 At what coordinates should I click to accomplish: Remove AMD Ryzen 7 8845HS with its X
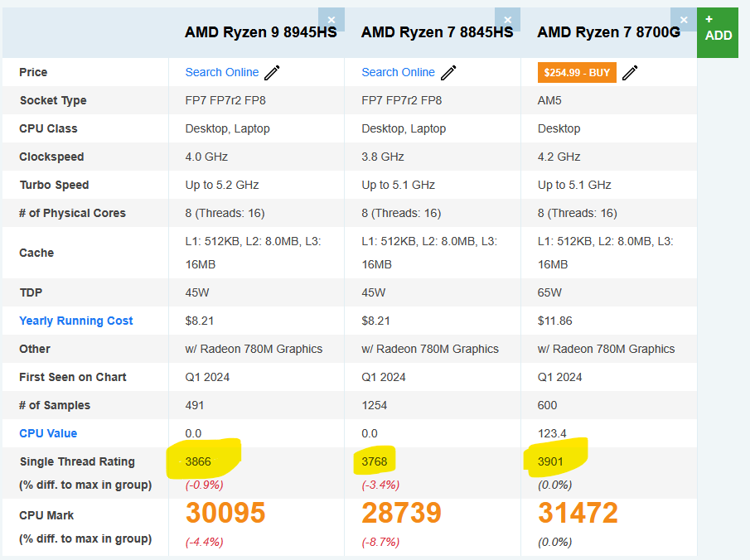point(507,20)
